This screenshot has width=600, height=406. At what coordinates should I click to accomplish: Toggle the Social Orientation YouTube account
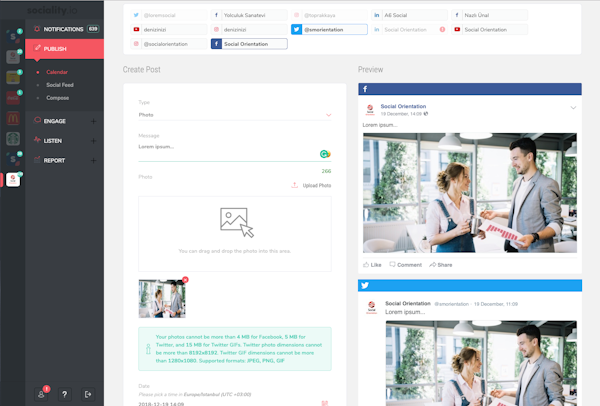pyautogui.click(x=490, y=29)
